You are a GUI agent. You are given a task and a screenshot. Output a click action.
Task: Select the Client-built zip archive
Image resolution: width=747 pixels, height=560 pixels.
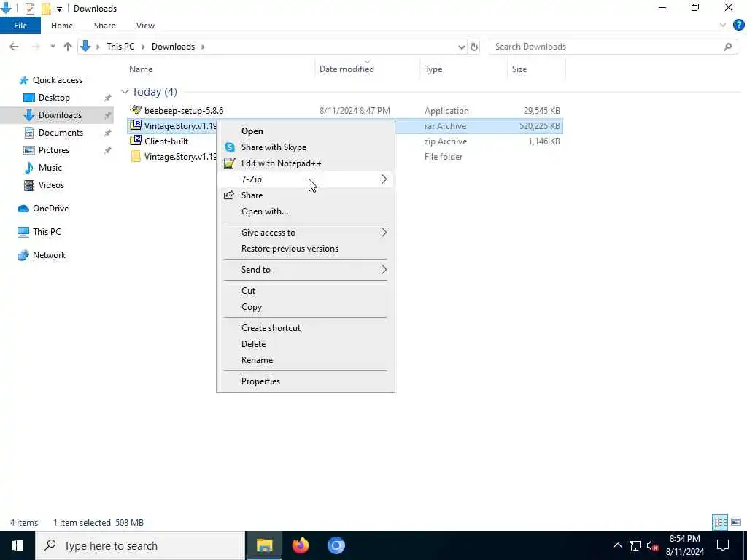pos(166,141)
